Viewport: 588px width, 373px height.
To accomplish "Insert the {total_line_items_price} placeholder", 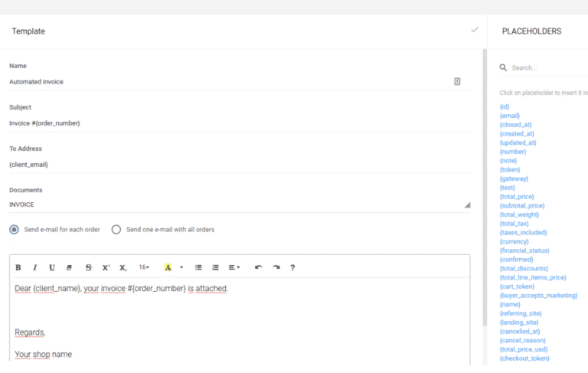I will coord(533,278).
